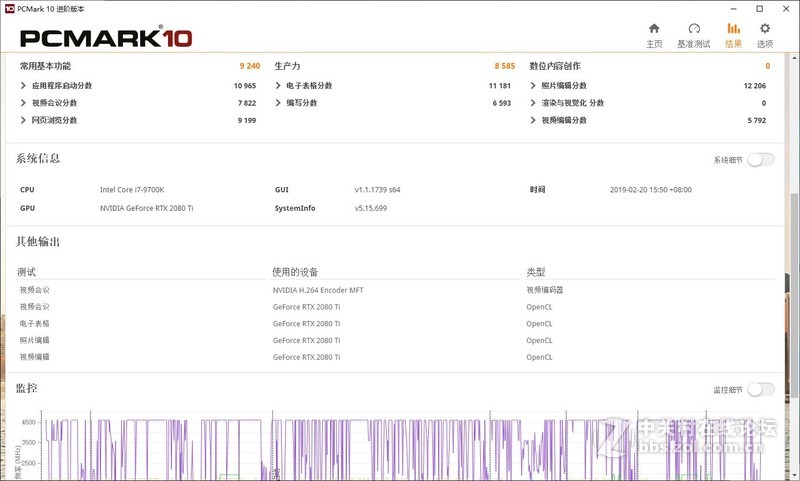Click the 结果 tab label

tap(733, 44)
